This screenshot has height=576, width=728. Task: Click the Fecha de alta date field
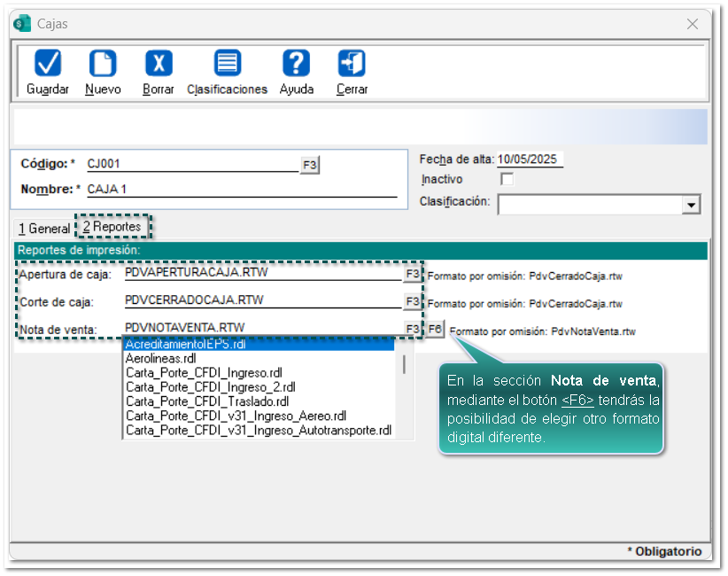coord(529,160)
